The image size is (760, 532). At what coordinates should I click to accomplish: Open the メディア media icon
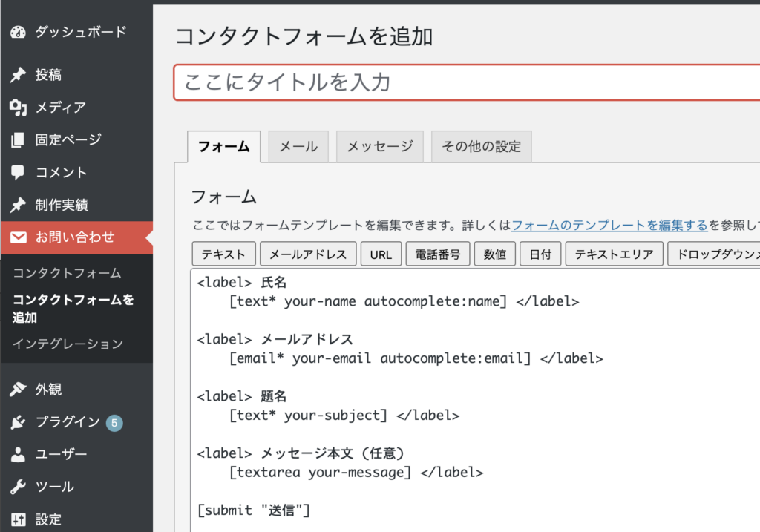(x=18, y=108)
